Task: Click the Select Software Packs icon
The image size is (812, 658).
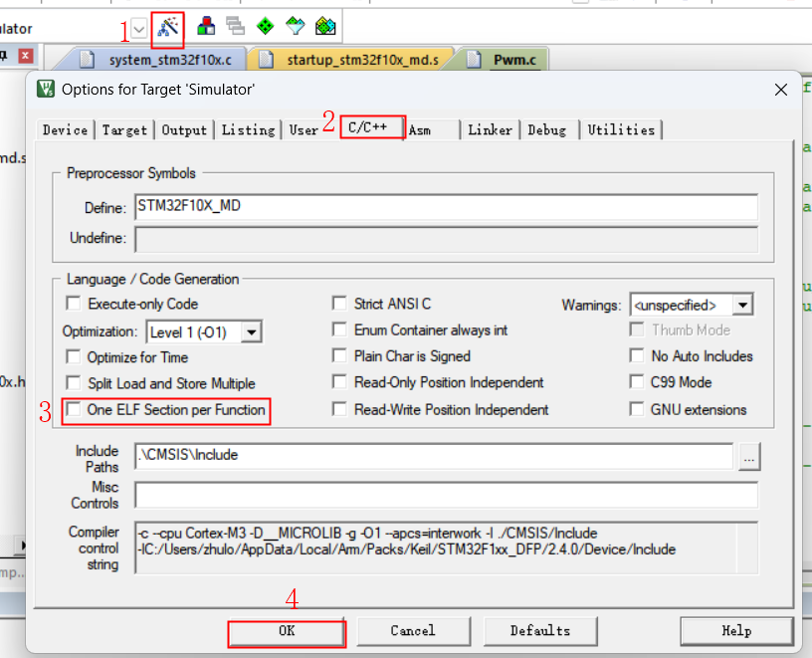Action: (x=296, y=27)
